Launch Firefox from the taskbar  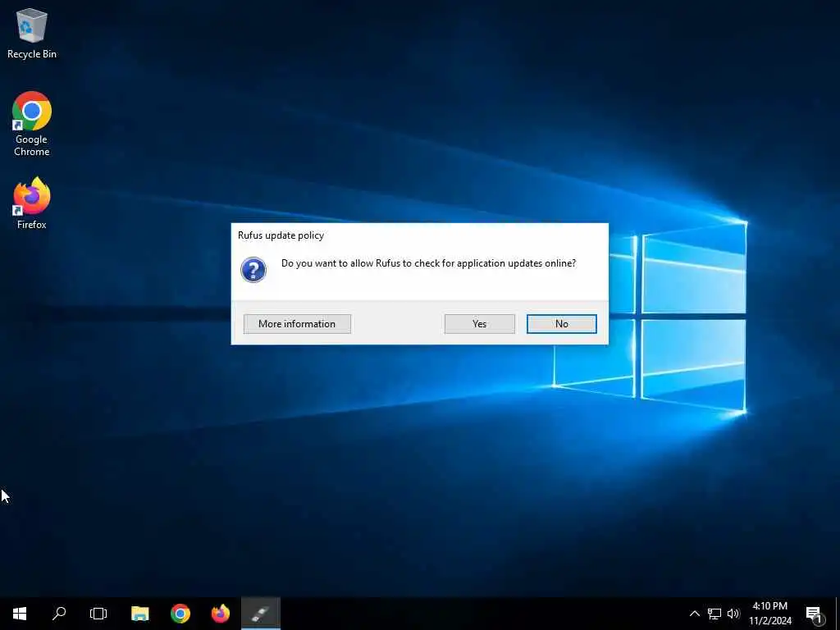[220, 614]
